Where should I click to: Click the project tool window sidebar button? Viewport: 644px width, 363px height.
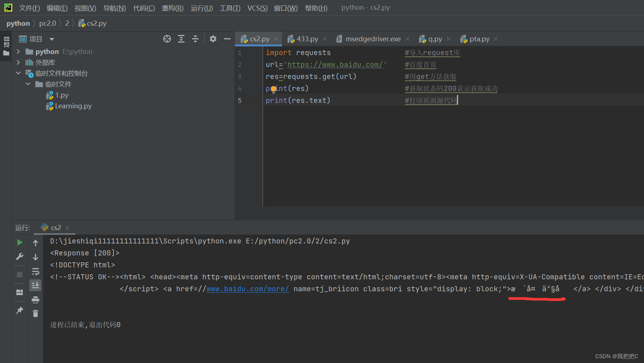tap(6, 46)
